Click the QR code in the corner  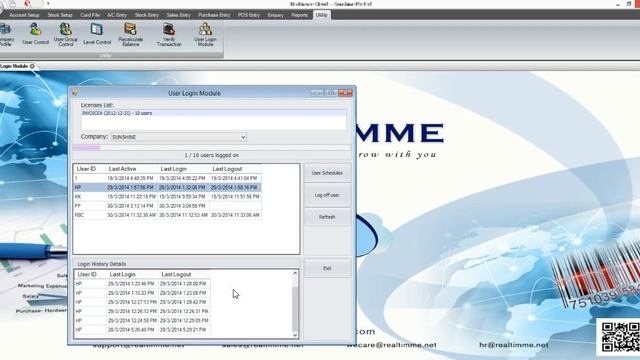620,337
